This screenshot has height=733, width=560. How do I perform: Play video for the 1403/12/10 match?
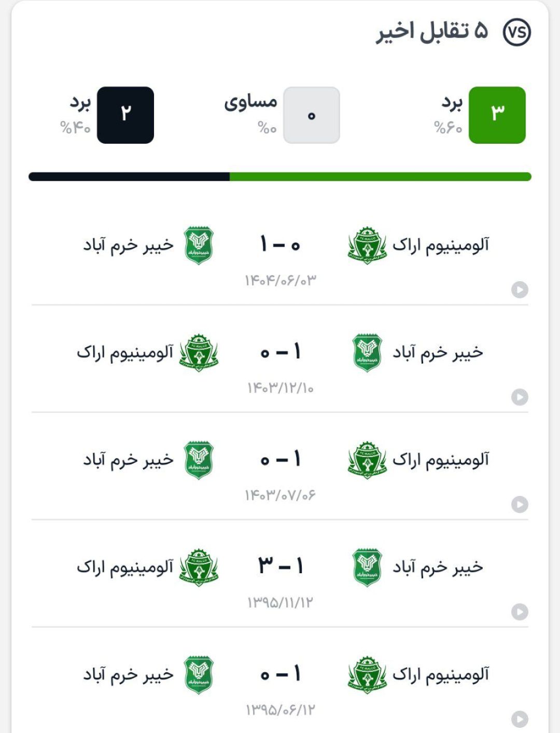[x=520, y=397]
